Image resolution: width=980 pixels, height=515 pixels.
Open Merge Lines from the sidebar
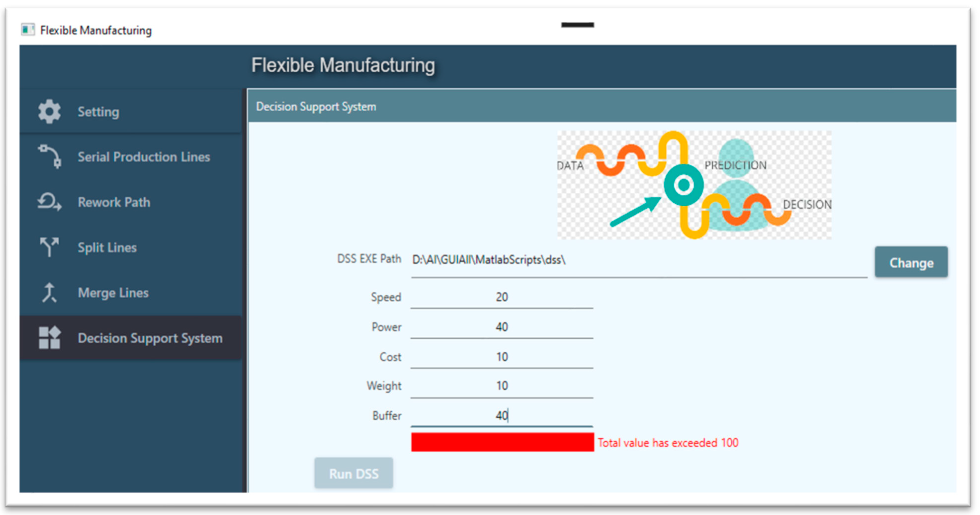[x=113, y=293]
